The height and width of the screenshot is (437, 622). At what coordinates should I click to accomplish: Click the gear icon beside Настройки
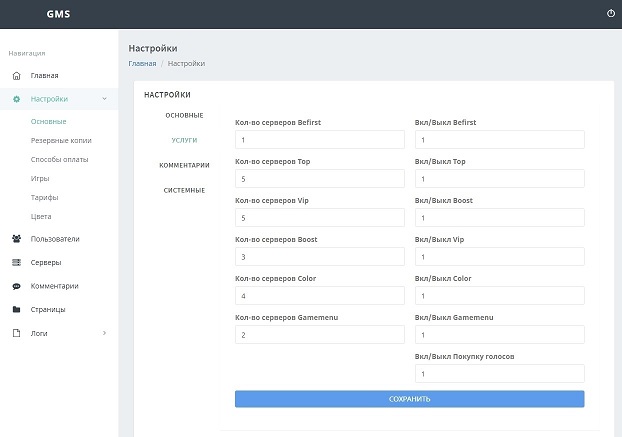pyautogui.click(x=16, y=99)
